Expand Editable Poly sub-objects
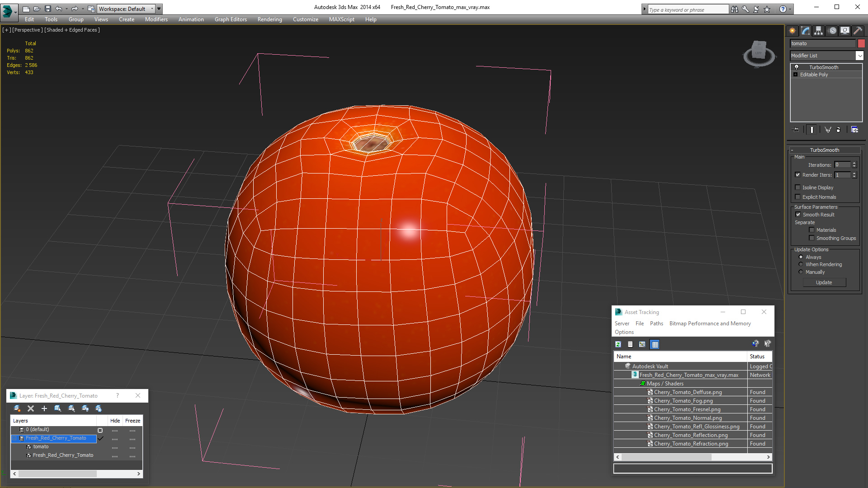868x488 pixels. 795,75
